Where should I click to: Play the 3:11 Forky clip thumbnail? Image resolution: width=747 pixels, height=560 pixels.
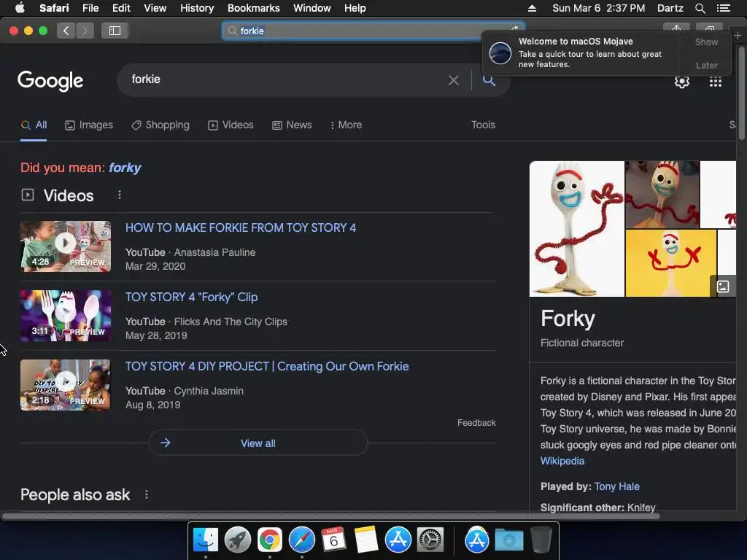tap(65, 316)
